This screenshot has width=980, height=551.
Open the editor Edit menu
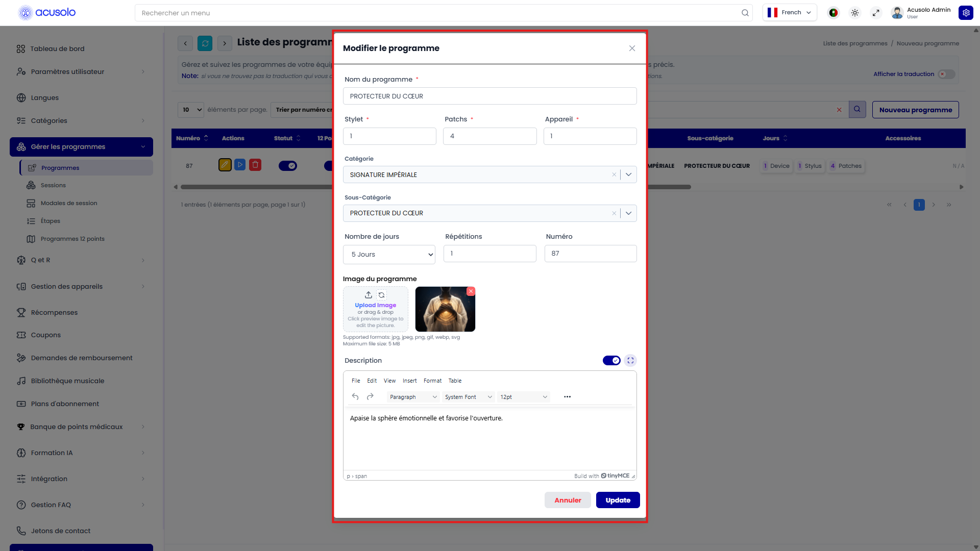coord(372,381)
